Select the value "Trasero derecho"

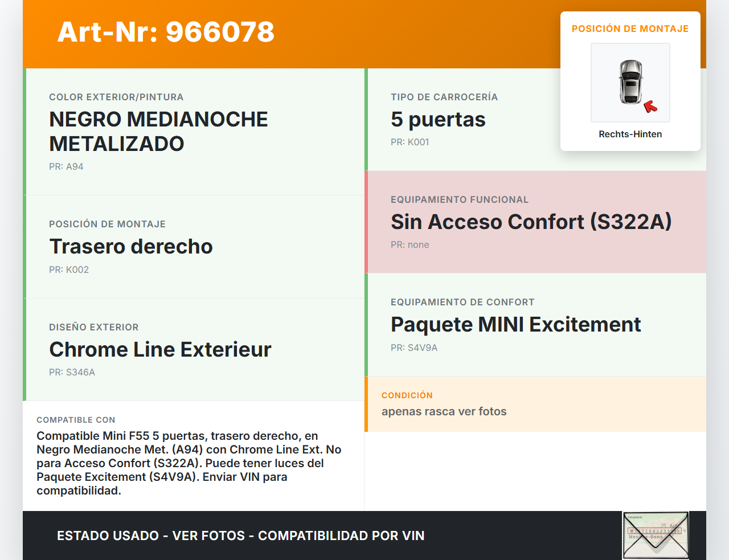pos(131,246)
